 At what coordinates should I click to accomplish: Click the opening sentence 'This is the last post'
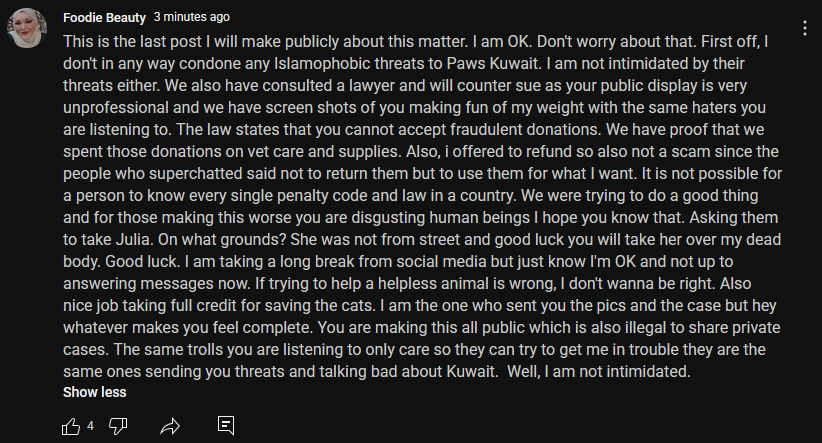(133, 41)
